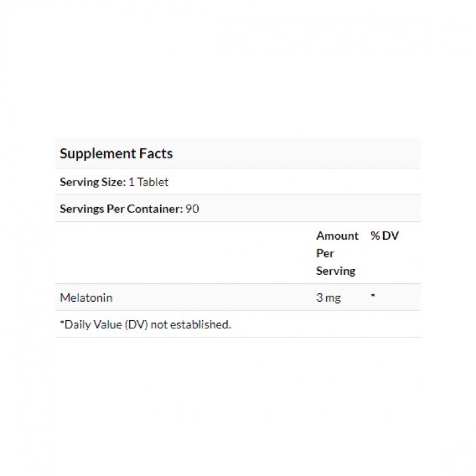Click the Servings Per Container label
This screenshot has width=476, height=476.
[121, 209]
